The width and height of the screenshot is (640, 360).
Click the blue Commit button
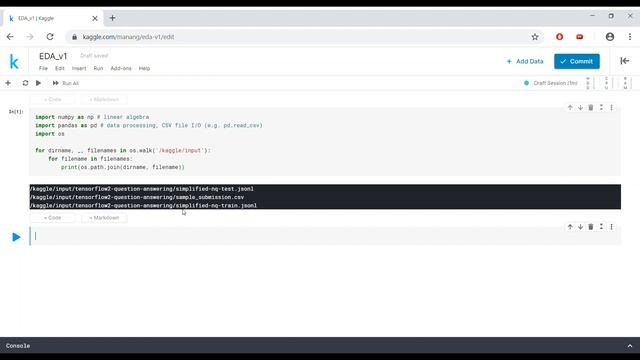(x=577, y=61)
